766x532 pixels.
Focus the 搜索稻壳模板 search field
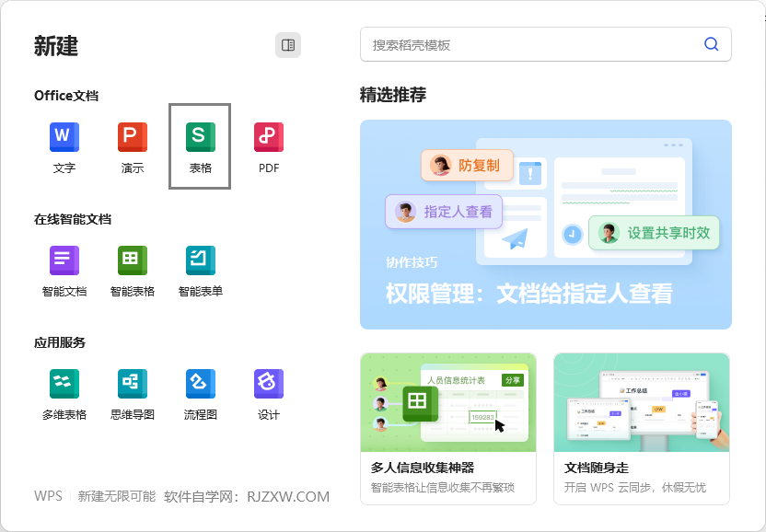tap(546, 44)
